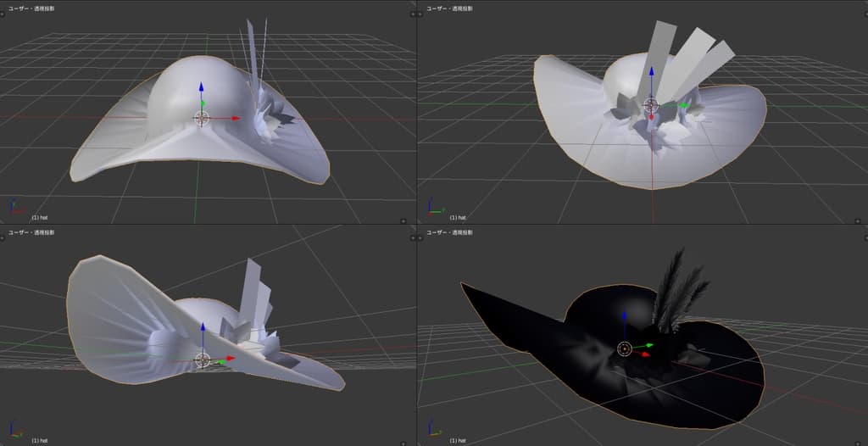Image resolution: width=868 pixels, height=446 pixels.
Task: Click the "(1) hat" label in bottom-left viewport
Action: point(40,440)
